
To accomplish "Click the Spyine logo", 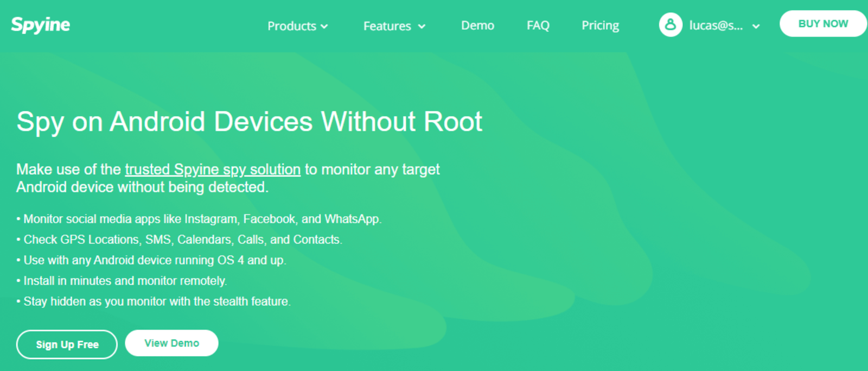I will tap(41, 25).
